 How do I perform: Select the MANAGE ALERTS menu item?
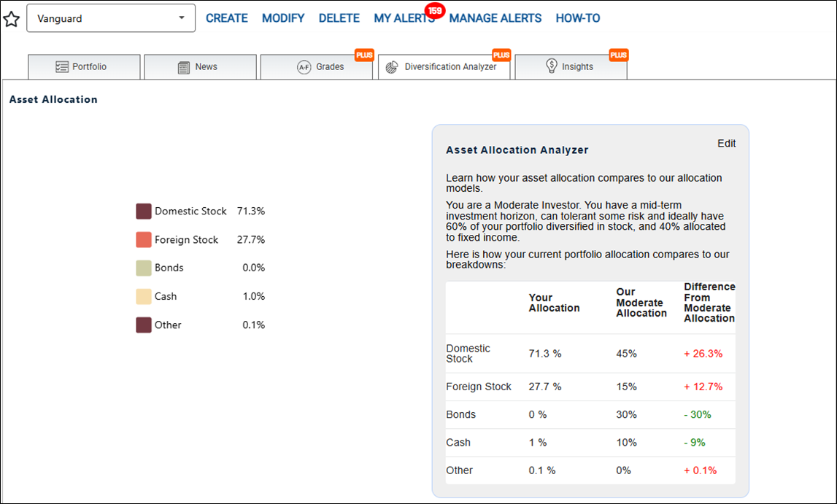pos(495,18)
